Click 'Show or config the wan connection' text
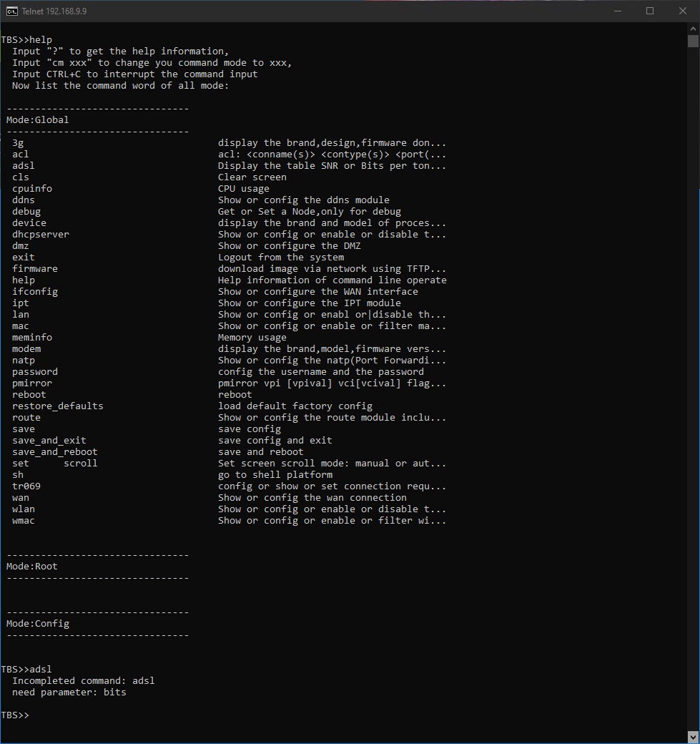700x744 pixels. (x=312, y=498)
